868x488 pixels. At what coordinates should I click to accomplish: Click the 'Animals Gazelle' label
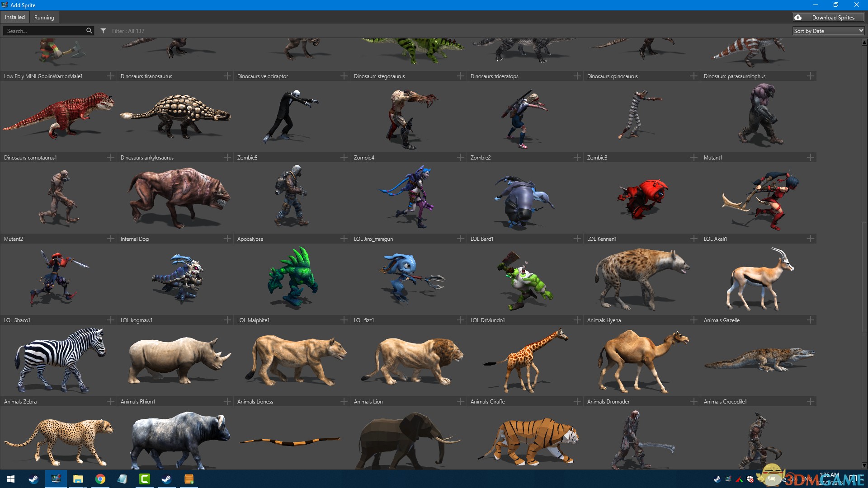pos(722,320)
